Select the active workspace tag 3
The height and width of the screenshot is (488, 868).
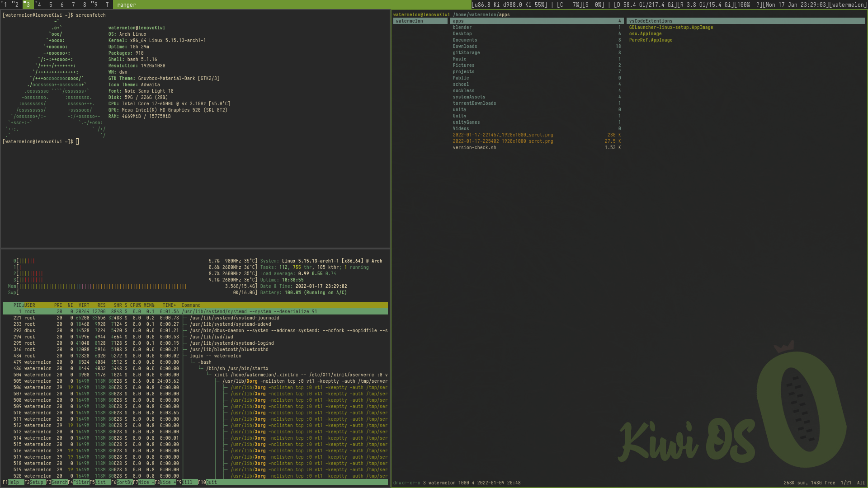coord(28,5)
